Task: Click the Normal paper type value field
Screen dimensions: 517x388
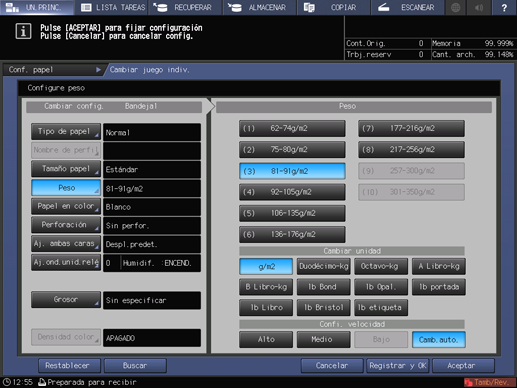Action: (x=152, y=132)
